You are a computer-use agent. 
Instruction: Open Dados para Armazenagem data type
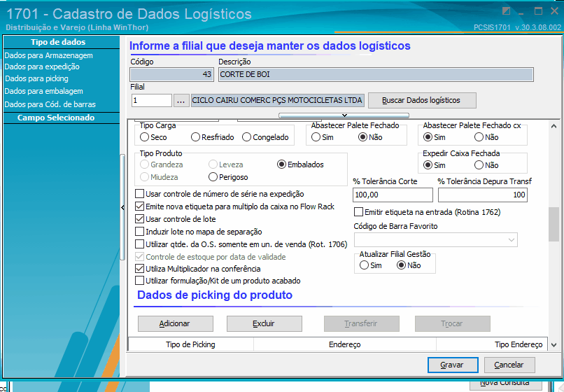click(48, 55)
